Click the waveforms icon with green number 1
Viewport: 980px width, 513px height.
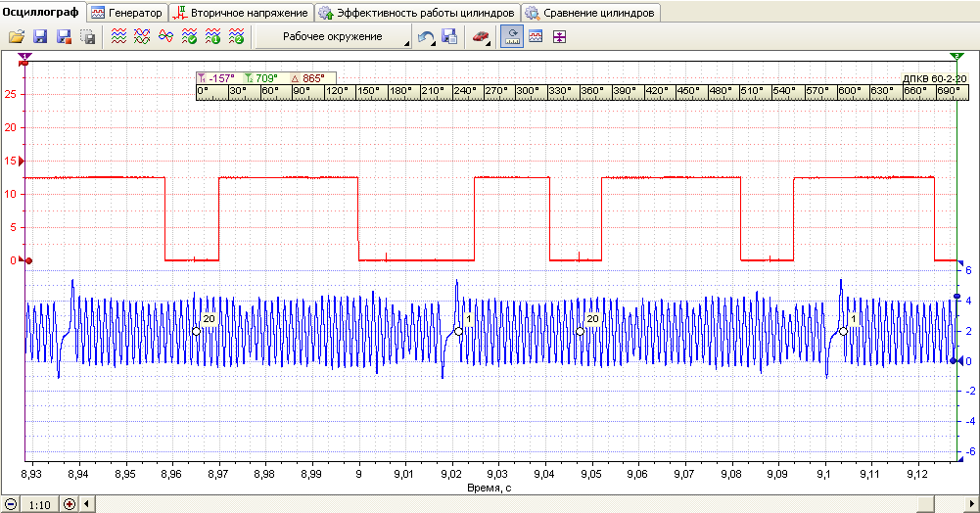click(x=213, y=37)
